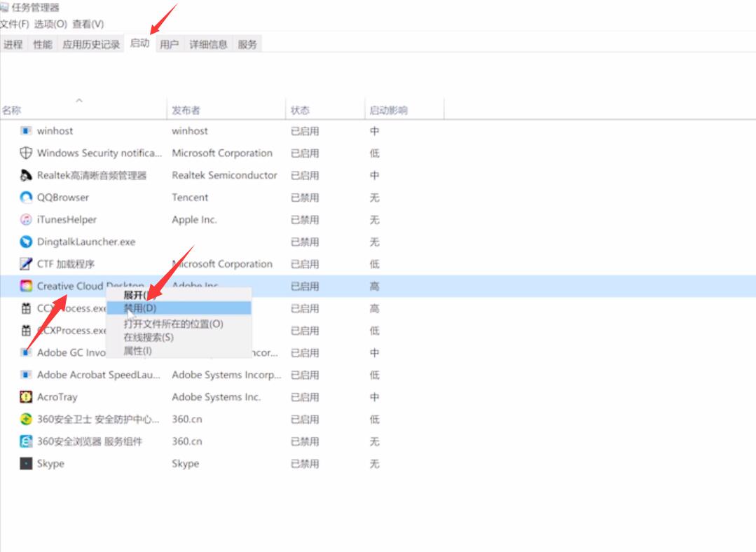Open the 查看(V) menu
This screenshot has height=552, width=756.
point(88,24)
